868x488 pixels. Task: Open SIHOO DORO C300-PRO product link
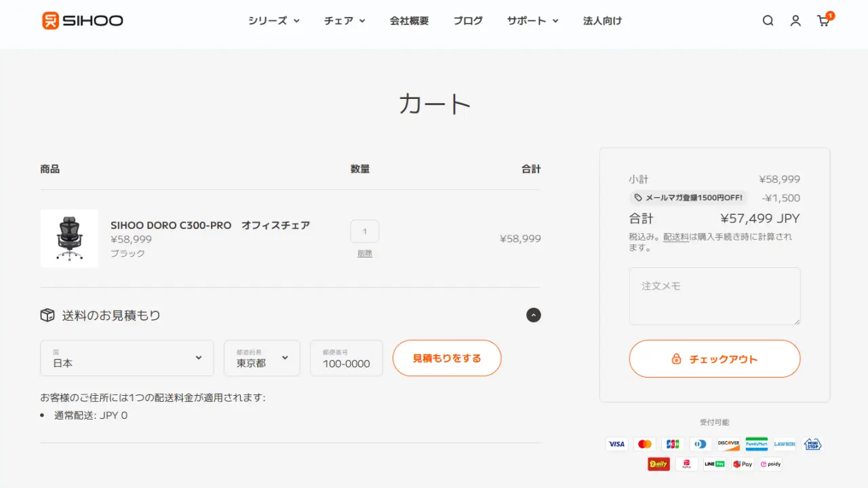[x=210, y=225]
